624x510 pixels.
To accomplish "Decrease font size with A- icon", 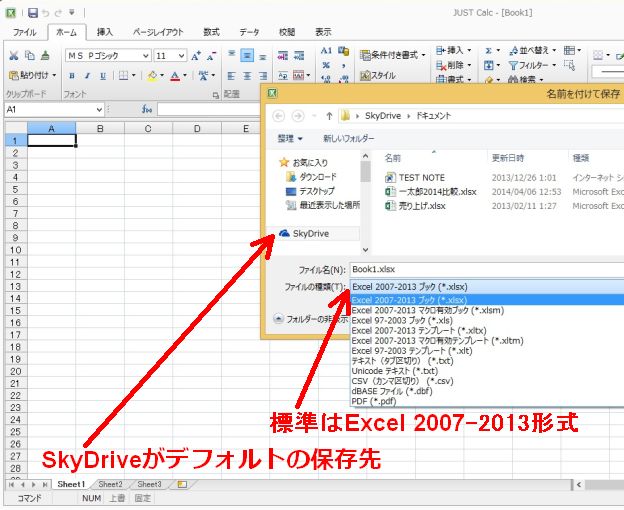I will coord(211,56).
